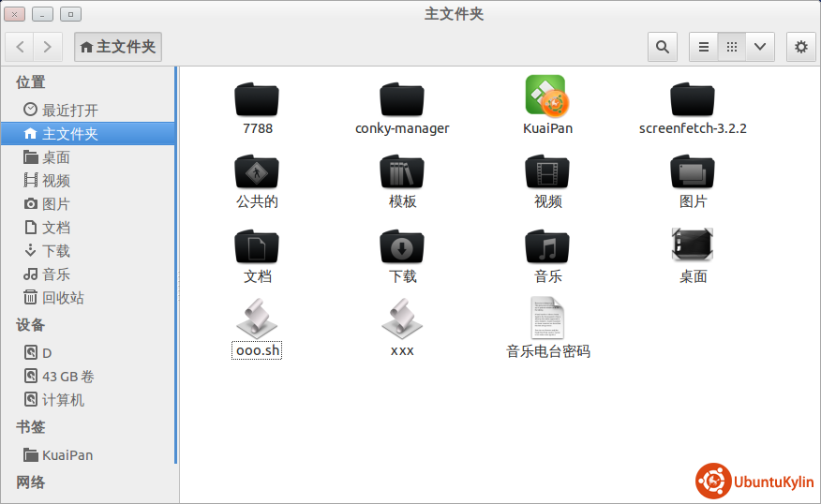This screenshot has height=504, width=821.
Task: Select the conky-manager folder
Action: (x=402, y=99)
